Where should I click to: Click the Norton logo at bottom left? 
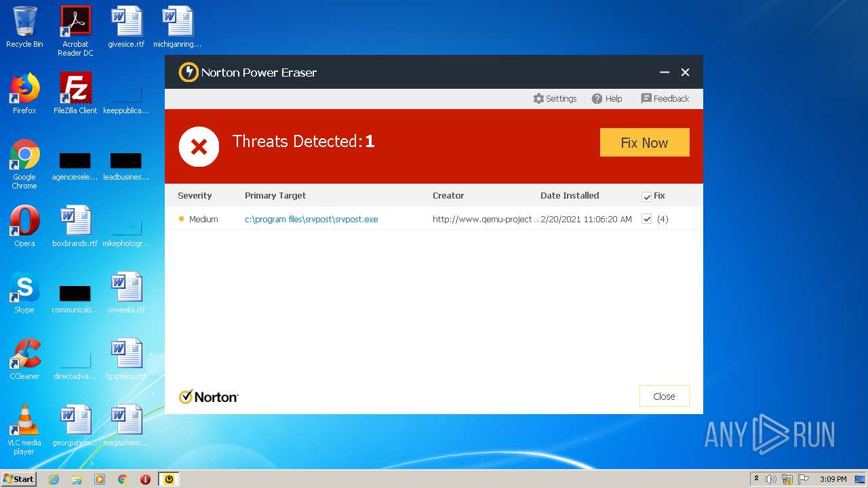(x=208, y=397)
